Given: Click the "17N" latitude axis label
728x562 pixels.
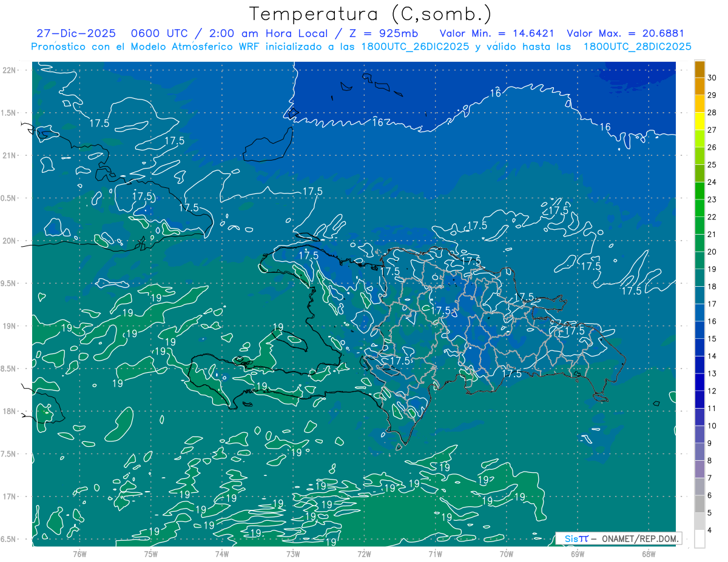Looking at the screenshot, I should 10,497.
